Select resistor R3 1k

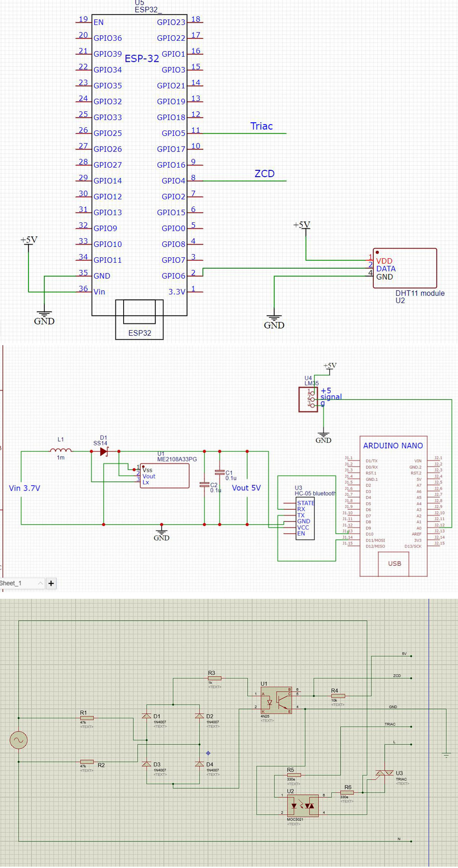pyautogui.click(x=214, y=678)
